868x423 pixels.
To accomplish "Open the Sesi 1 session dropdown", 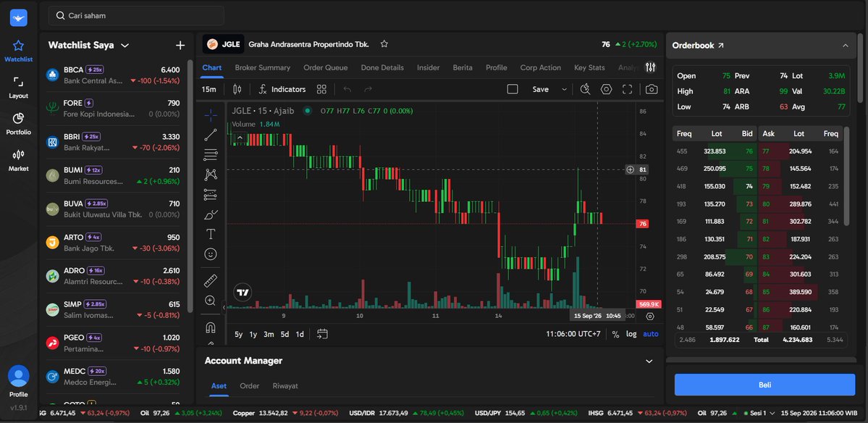I will pyautogui.click(x=759, y=413).
